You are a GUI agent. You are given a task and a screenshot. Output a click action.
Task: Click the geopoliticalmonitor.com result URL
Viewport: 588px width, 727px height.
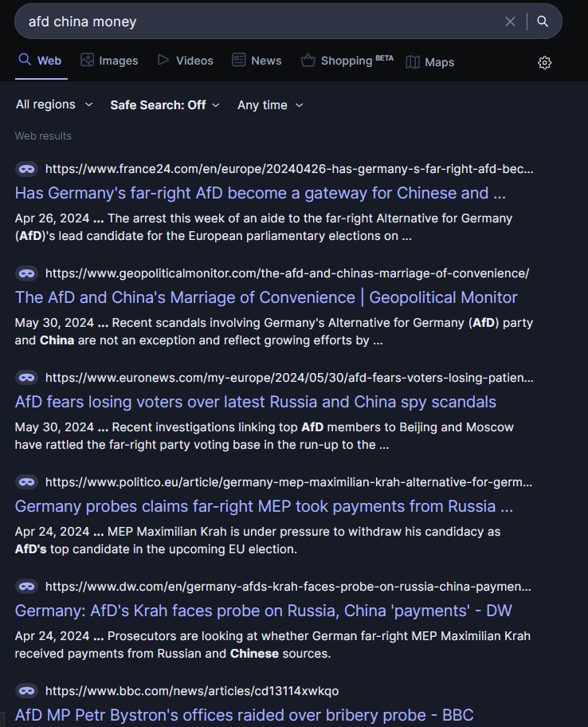coord(287,273)
